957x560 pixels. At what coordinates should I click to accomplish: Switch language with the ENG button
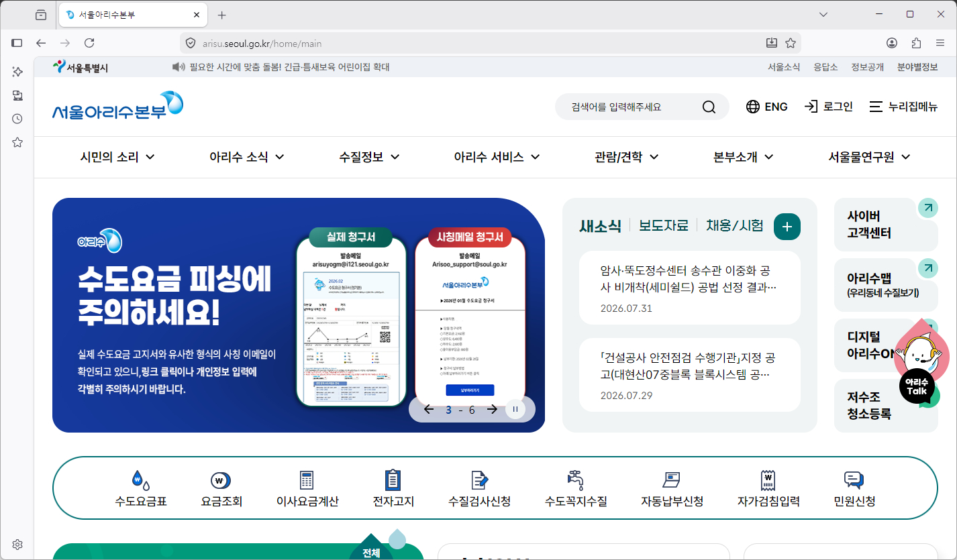coord(766,107)
